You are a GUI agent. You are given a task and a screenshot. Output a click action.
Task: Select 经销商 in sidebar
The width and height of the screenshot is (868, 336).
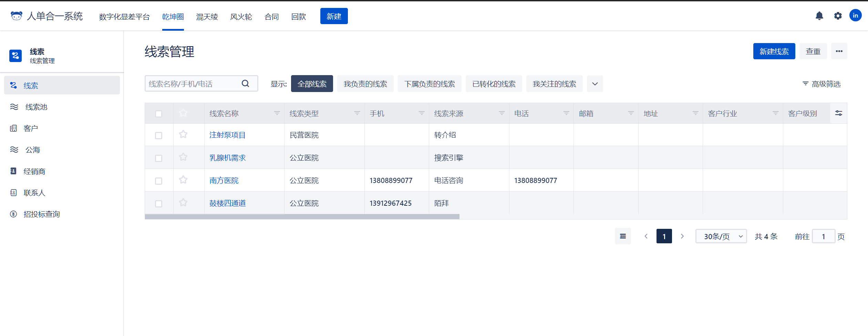[62, 171]
